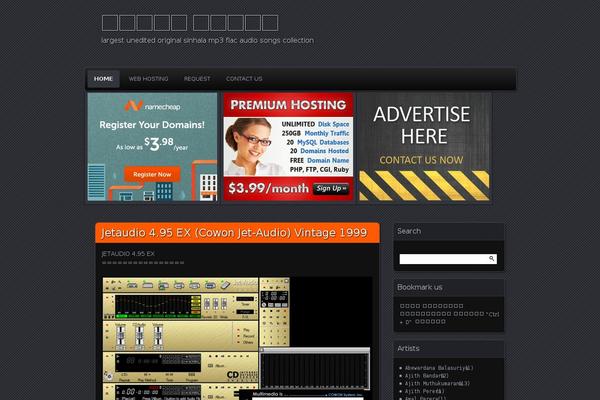The height and width of the screenshot is (400, 600).
Task: Click the 'JETAUDIO 4.95 EX' text line
Action: point(128,254)
